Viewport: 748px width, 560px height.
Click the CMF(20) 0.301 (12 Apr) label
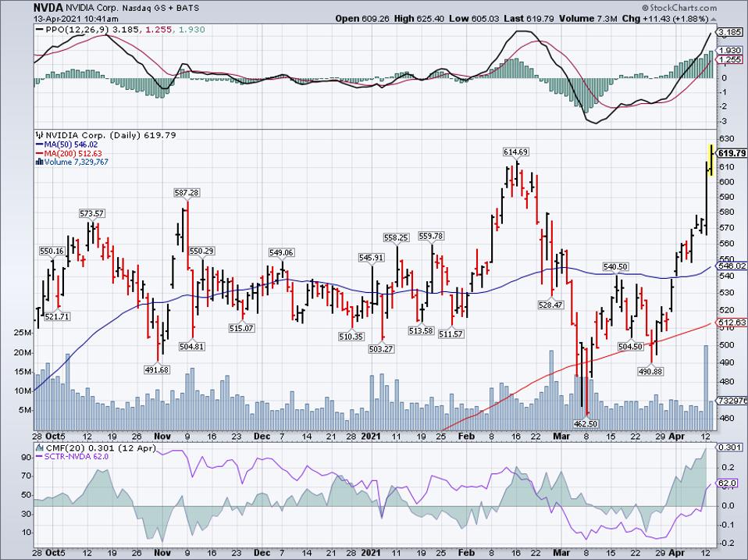tap(100, 448)
